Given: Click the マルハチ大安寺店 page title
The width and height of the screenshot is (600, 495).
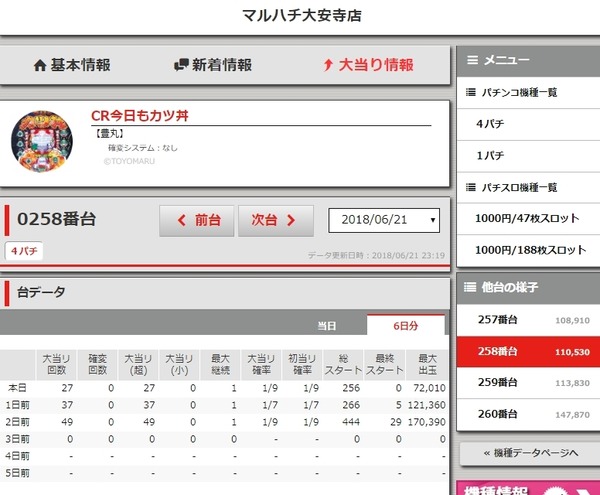Looking at the screenshot, I should (x=302, y=16).
